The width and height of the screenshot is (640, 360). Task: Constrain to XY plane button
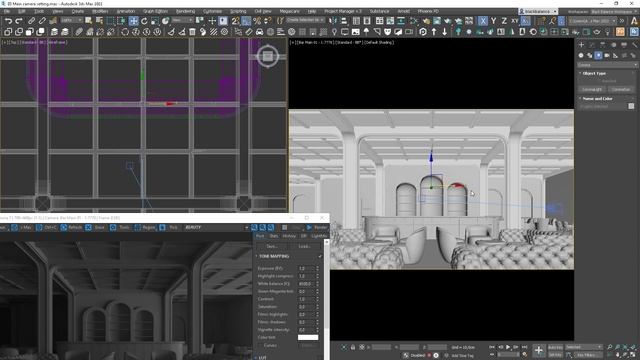point(515,20)
